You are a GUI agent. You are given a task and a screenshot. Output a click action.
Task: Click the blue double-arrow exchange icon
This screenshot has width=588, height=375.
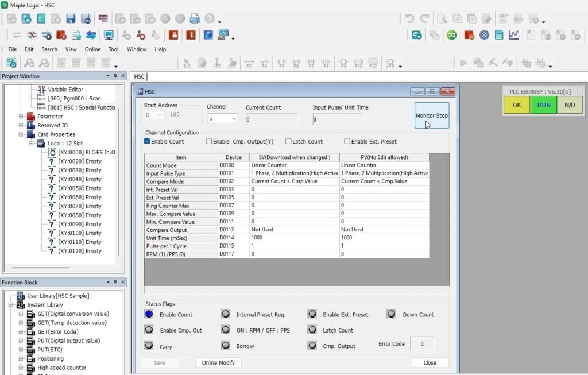(91, 35)
